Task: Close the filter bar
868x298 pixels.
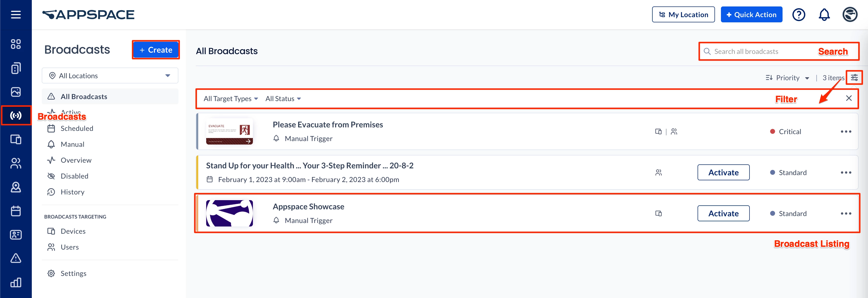Action: (848, 98)
